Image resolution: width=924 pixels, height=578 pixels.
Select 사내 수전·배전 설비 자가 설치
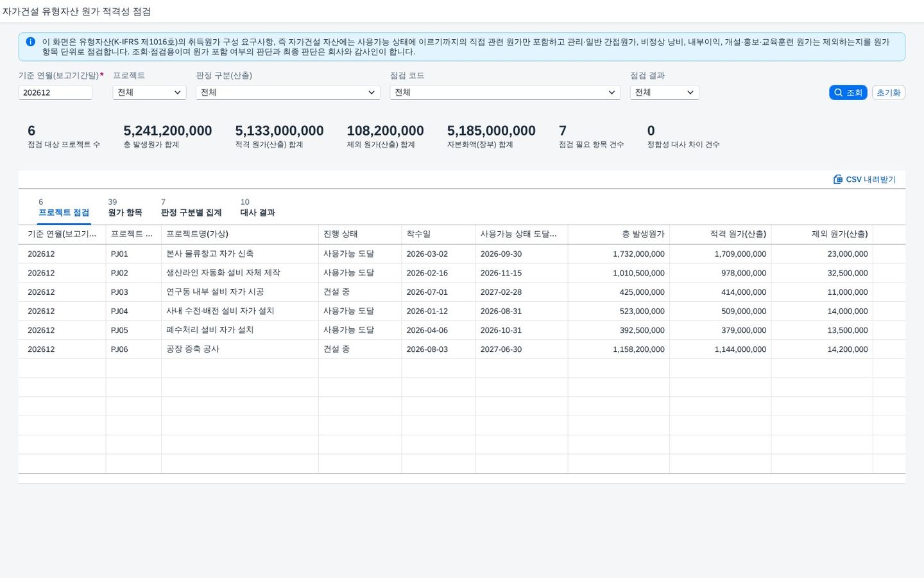220,311
